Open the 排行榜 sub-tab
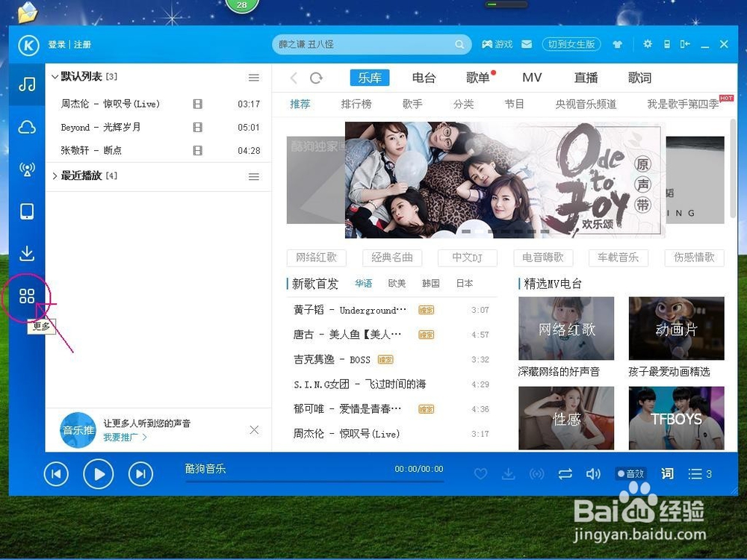This screenshot has height=560, width=747. pos(356,105)
